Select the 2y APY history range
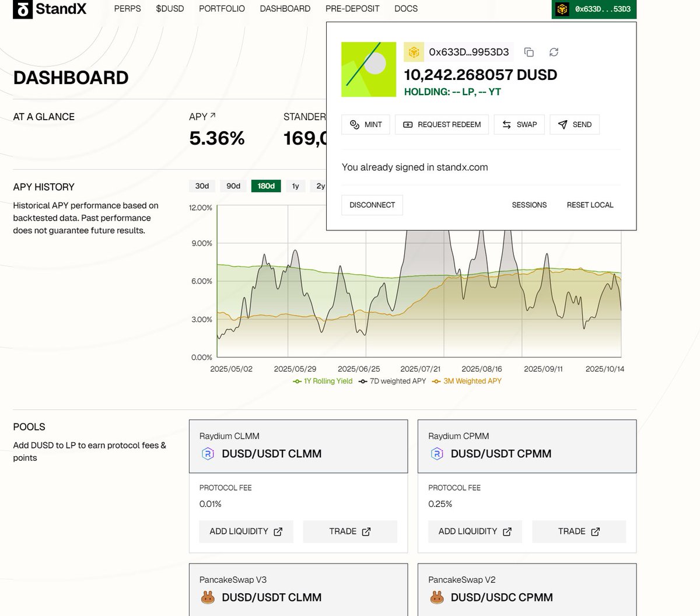Image resolution: width=700 pixels, height=616 pixels. [x=320, y=185]
